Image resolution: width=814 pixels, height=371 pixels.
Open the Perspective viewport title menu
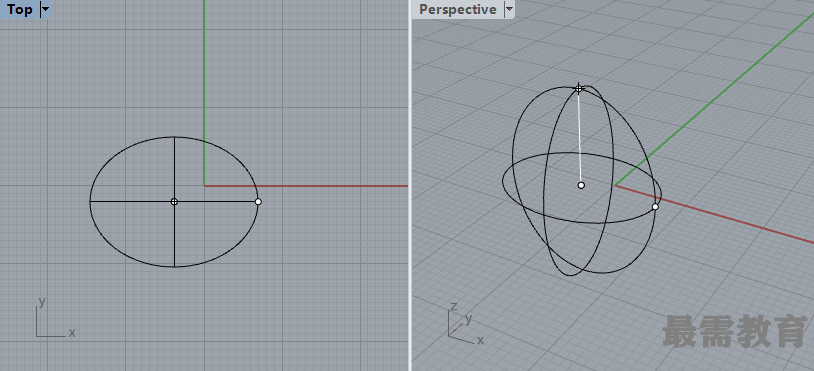458,9
